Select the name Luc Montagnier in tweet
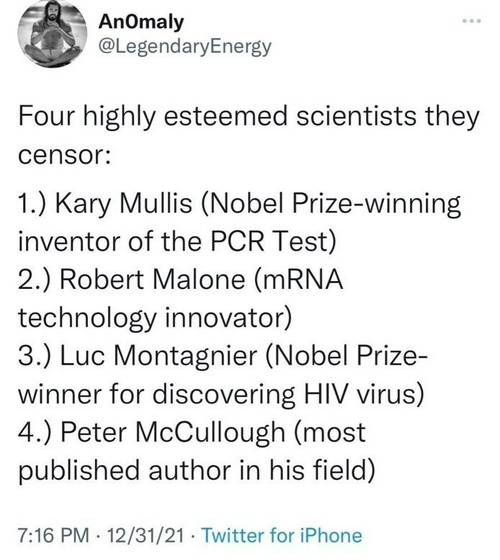 pos(159,356)
